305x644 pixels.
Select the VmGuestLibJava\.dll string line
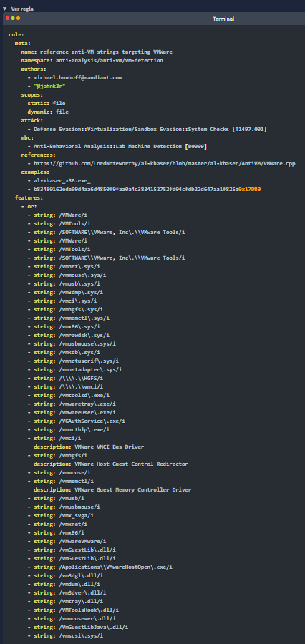[x=78, y=628]
